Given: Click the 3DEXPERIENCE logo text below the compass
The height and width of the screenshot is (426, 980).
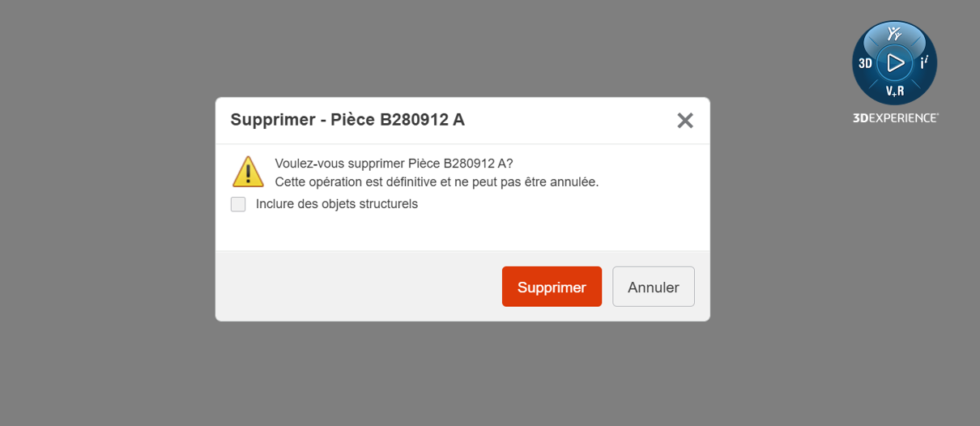Looking at the screenshot, I should pos(895,117).
